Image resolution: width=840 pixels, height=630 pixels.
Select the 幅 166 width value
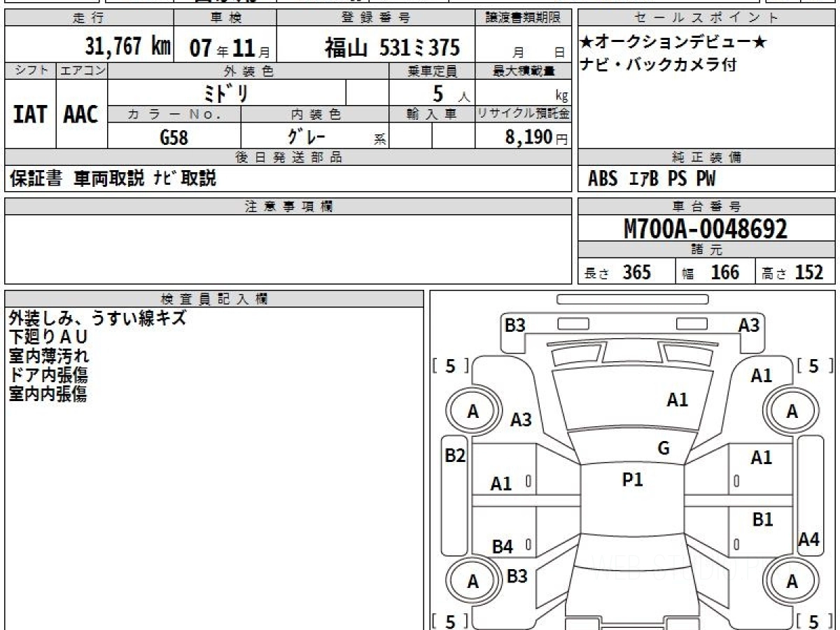tap(710, 272)
